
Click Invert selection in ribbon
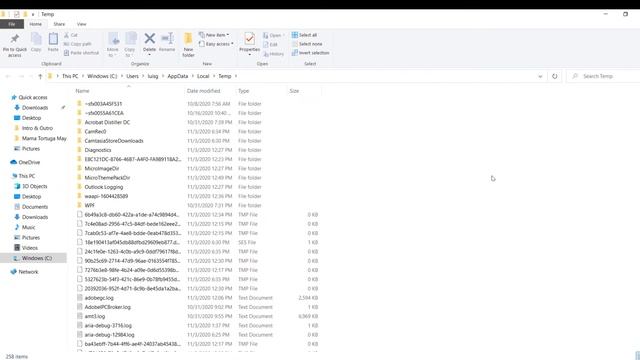point(311,53)
